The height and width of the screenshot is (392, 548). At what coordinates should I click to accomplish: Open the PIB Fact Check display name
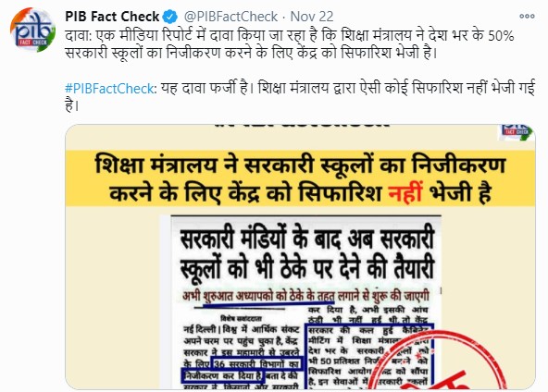pos(112,17)
